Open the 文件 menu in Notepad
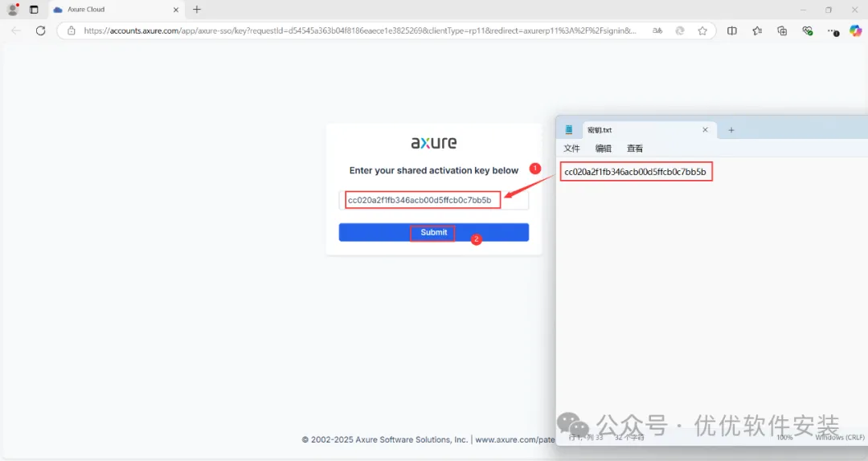868x461 pixels. pos(571,149)
